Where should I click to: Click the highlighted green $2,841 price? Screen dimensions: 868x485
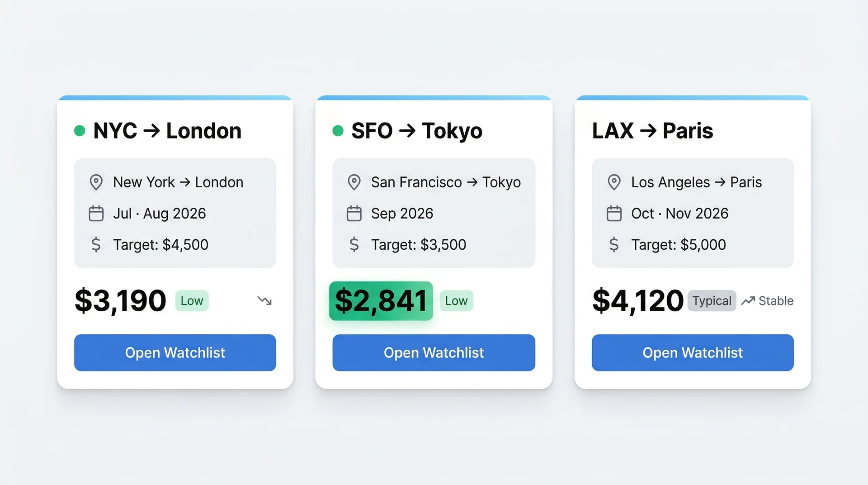[x=381, y=300]
